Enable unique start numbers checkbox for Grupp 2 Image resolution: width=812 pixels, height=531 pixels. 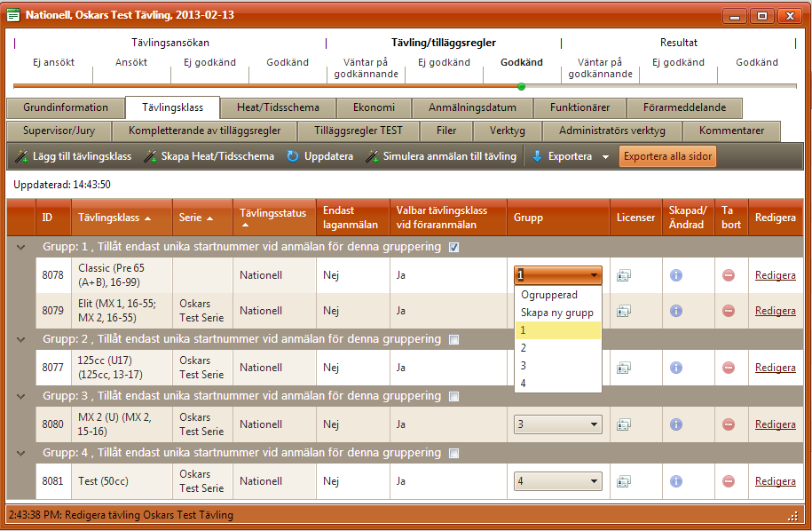tap(454, 340)
